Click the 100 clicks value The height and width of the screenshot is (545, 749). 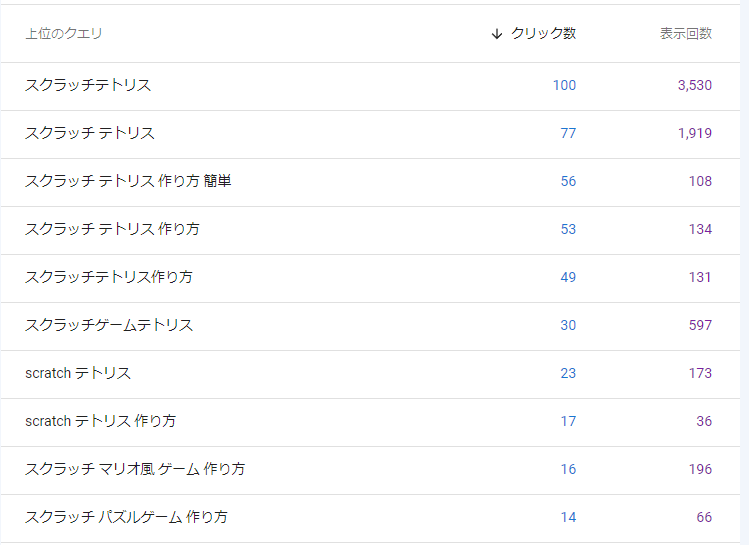tap(564, 86)
